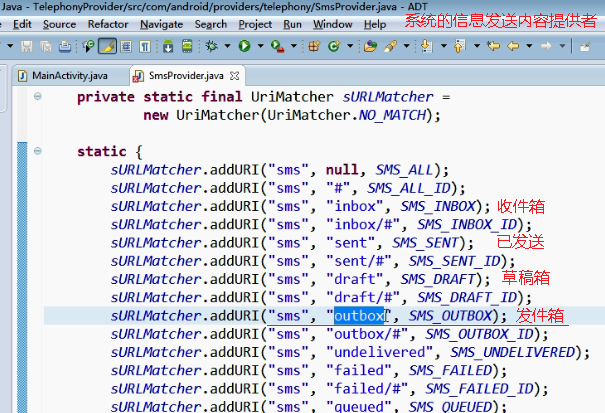
Task: Click the SMS_OUTBOX_ID constant
Action: (479, 334)
